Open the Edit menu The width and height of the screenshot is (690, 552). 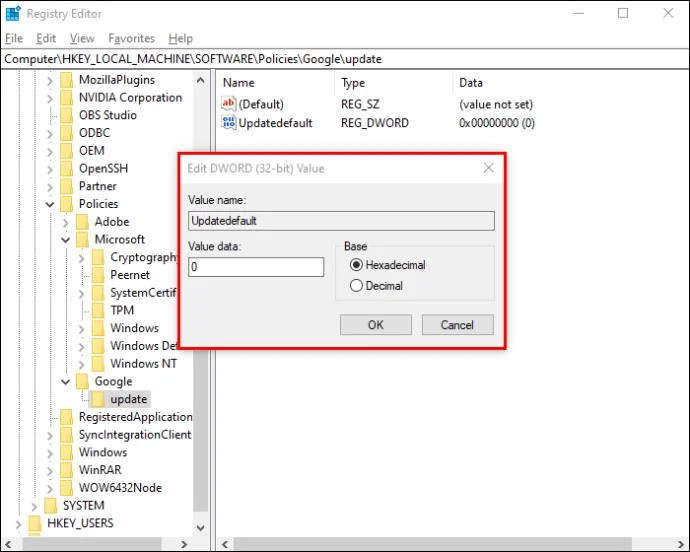tap(46, 39)
